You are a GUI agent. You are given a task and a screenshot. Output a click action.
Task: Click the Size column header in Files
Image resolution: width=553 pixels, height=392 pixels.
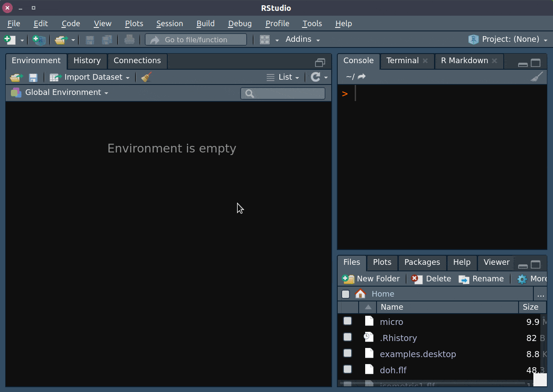532,307
